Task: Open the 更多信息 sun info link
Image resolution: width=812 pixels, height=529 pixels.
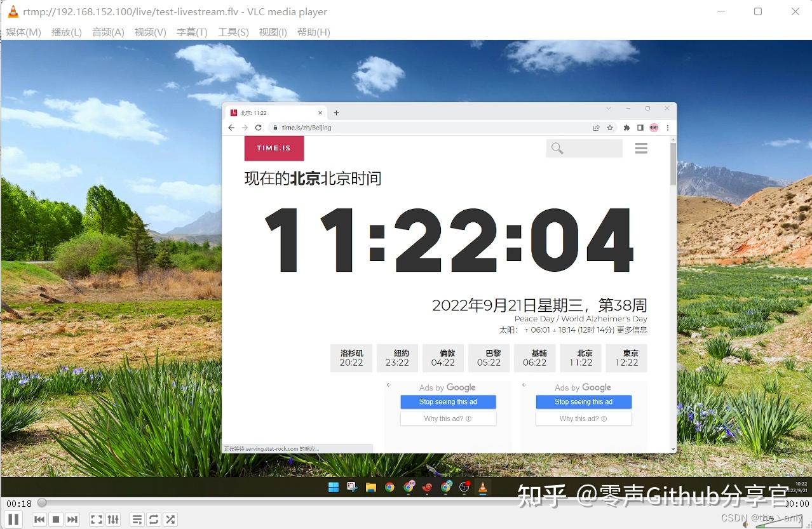Action: tap(632, 330)
